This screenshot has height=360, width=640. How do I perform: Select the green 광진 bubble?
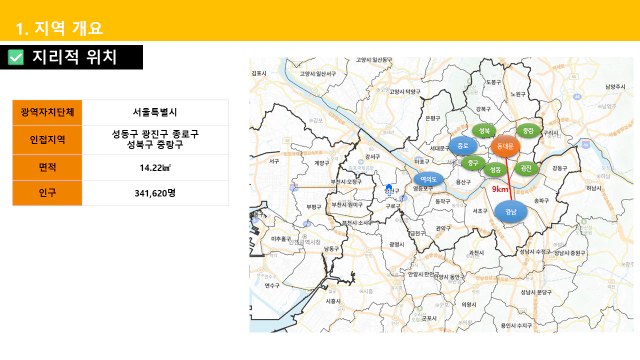coord(526,168)
